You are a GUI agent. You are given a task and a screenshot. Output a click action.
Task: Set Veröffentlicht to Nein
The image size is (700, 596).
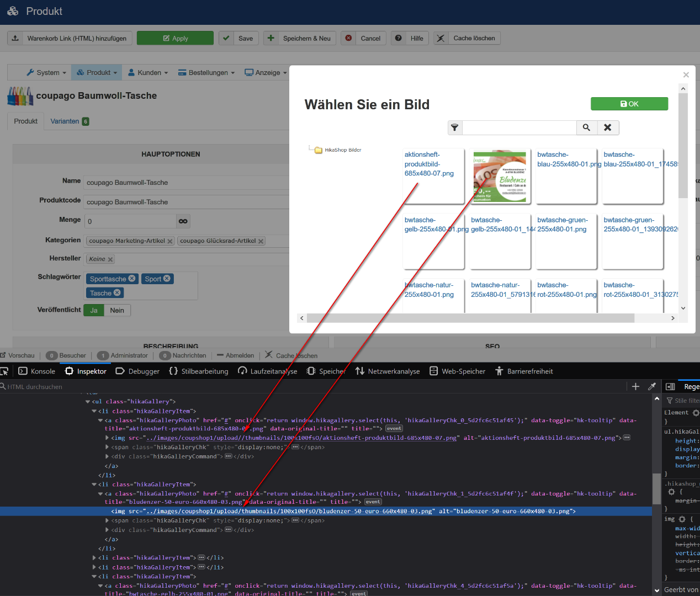117,310
